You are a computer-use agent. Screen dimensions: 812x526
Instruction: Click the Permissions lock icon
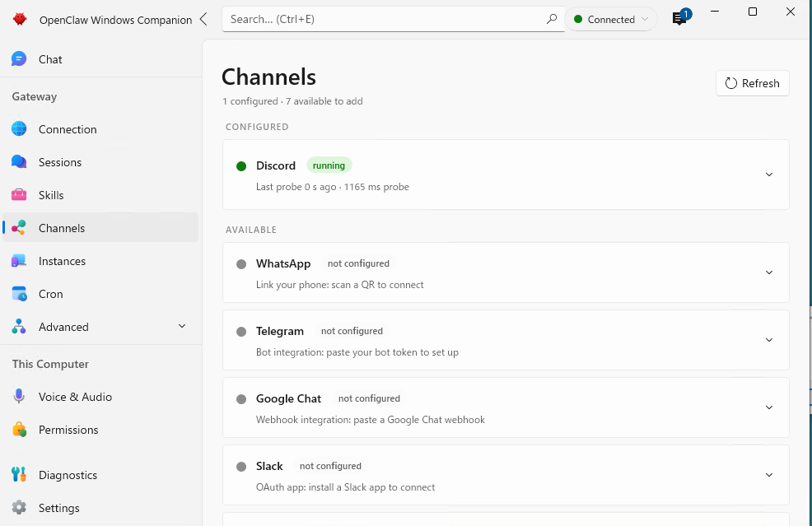pyautogui.click(x=19, y=429)
